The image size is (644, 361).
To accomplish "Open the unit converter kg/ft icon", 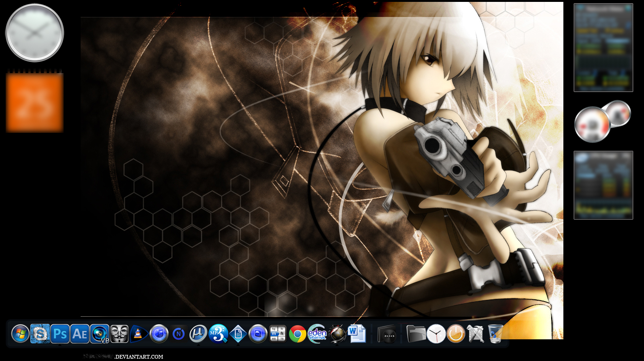I will (278, 334).
